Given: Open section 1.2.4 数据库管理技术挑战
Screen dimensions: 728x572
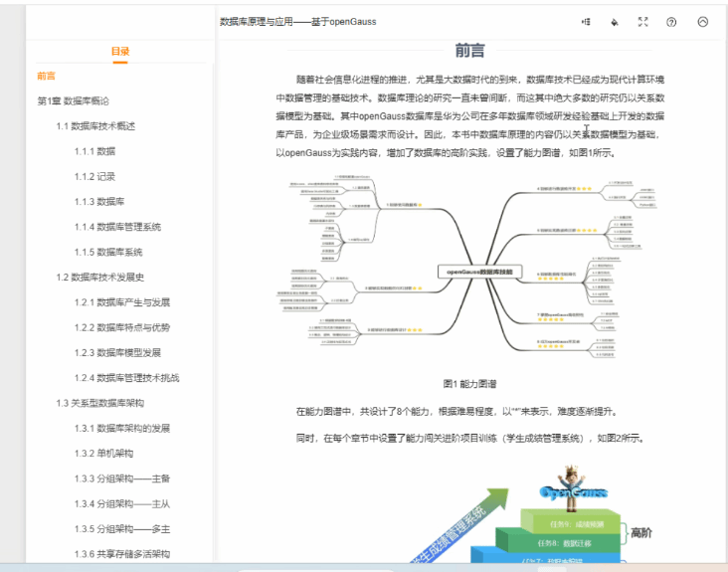Looking at the screenshot, I should 126,378.
